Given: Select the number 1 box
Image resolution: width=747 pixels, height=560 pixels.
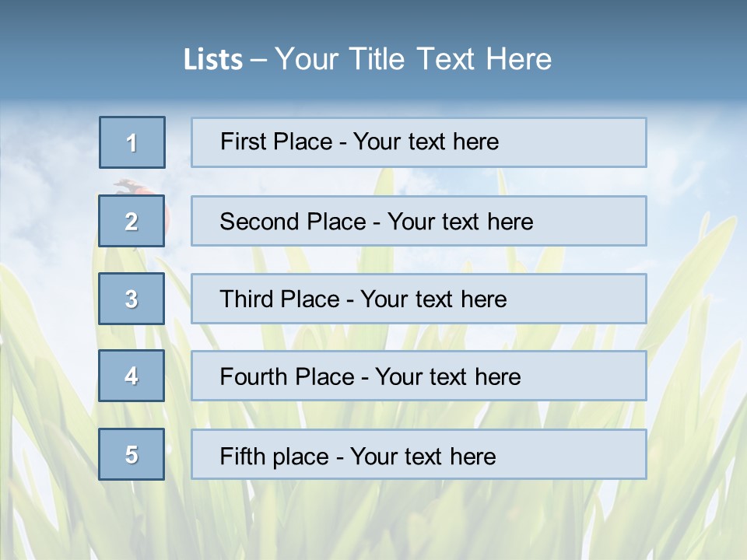Looking at the screenshot, I should pos(132,142).
